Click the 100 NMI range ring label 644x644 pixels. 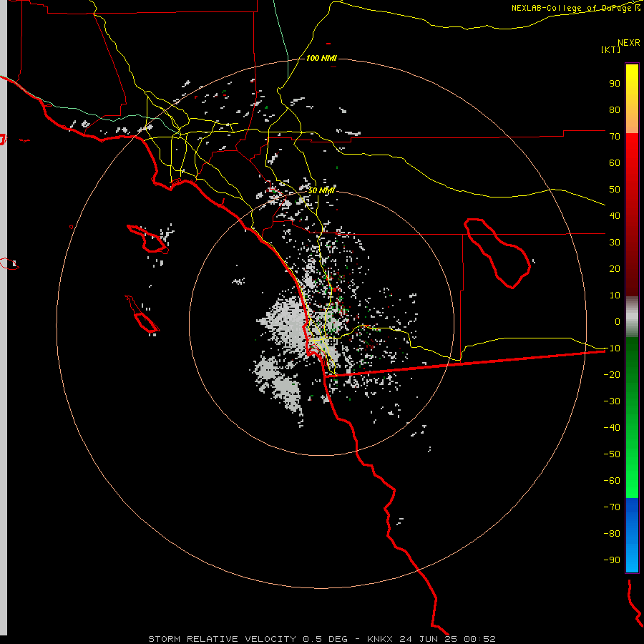coord(321,58)
